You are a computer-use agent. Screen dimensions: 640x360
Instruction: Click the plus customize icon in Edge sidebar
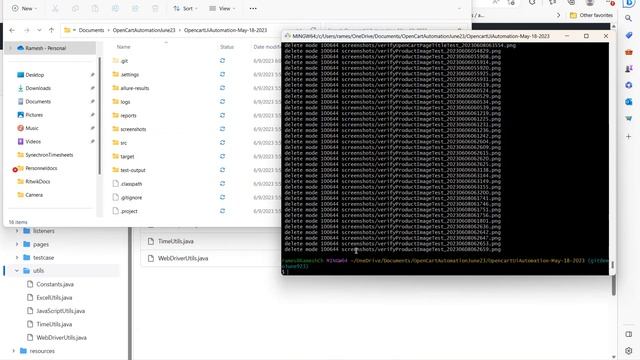click(629, 136)
